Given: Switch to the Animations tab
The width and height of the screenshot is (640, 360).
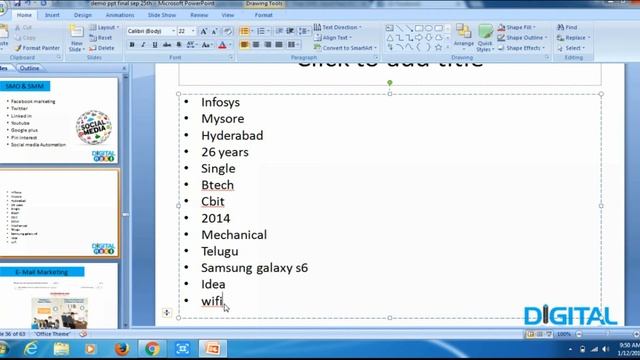Looking at the screenshot, I should click(120, 15).
